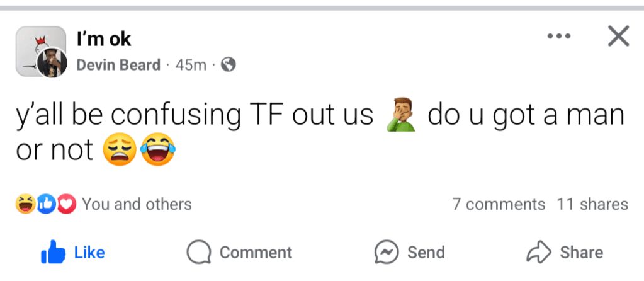Click the laughing haha reaction icon
644x281 pixels.
(x=26, y=204)
